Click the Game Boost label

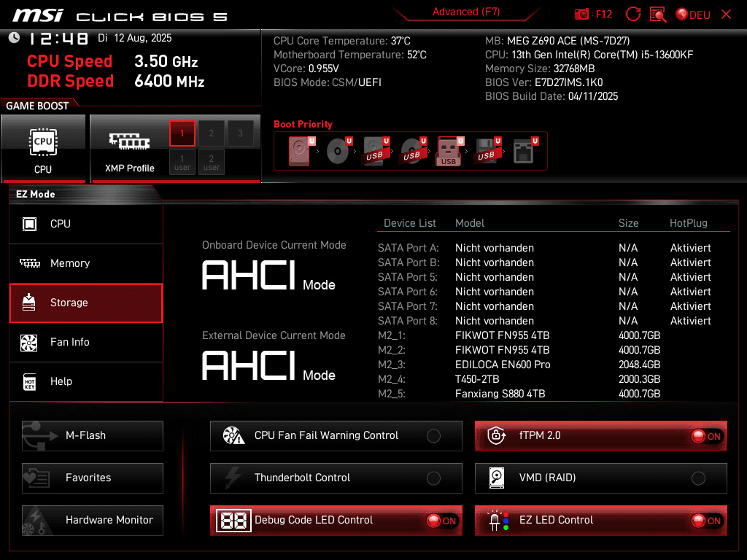pyautogui.click(x=37, y=106)
